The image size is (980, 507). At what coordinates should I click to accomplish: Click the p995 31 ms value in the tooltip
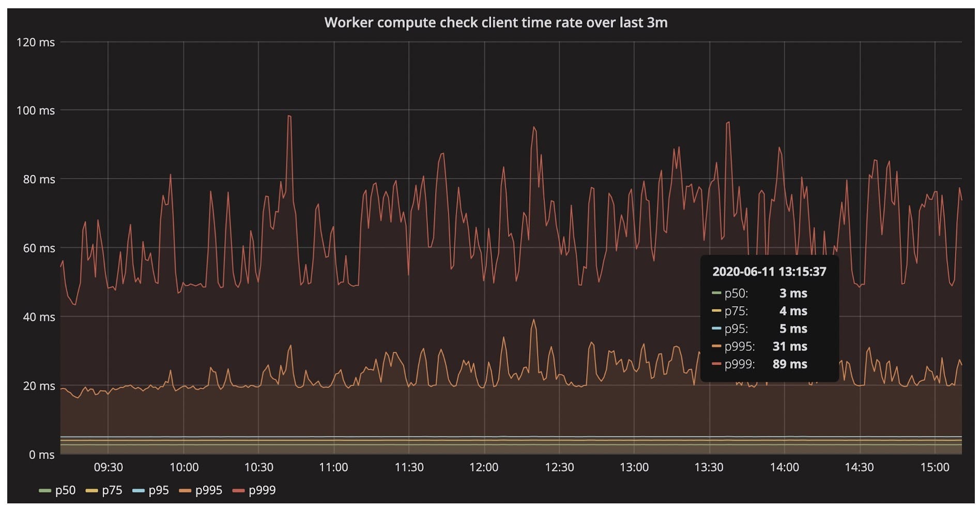[789, 347]
